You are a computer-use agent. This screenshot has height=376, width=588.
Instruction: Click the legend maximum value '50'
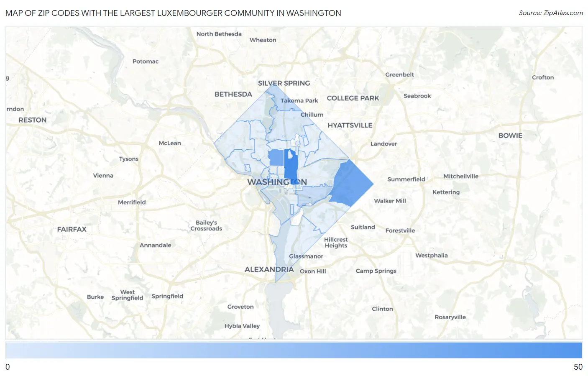tap(578, 367)
